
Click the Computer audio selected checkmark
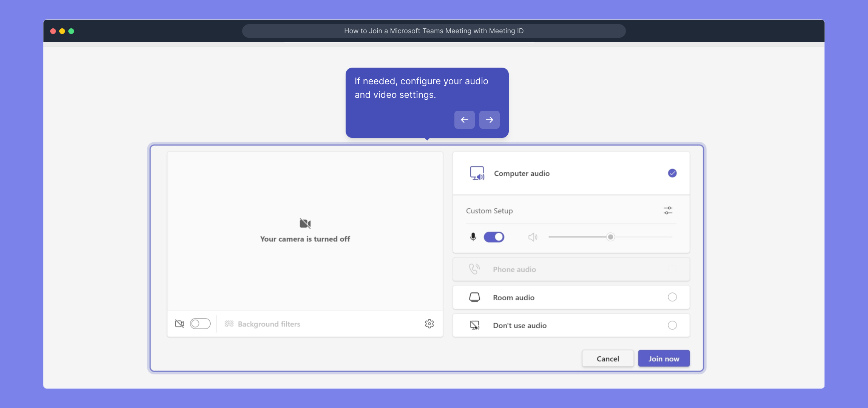[x=672, y=173]
